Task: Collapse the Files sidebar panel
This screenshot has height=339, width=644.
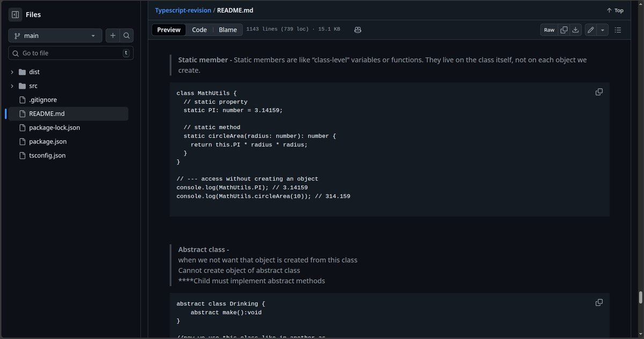Action: coord(15,14)
